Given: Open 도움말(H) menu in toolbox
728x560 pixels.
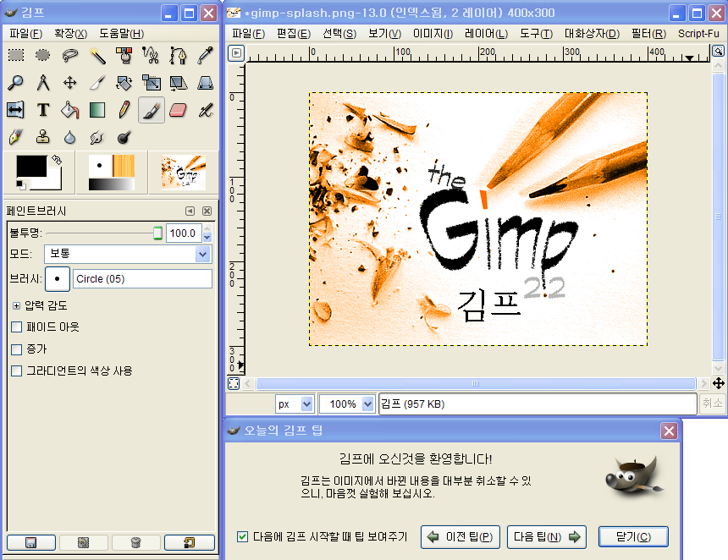Looking at the screenshot, I should pos(121,33).
